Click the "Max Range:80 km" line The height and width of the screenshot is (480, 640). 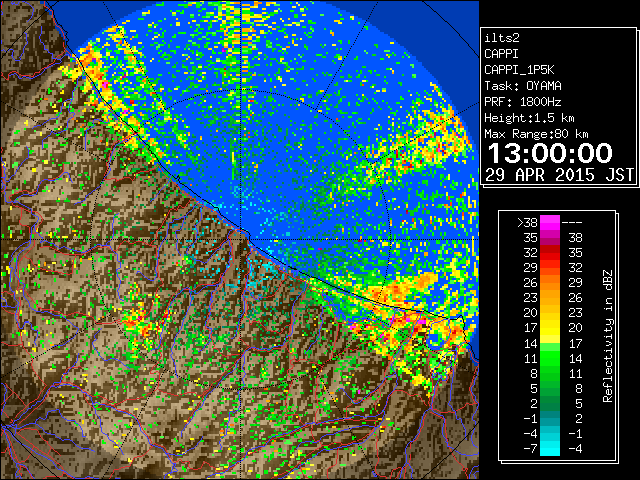pos(536,134)
